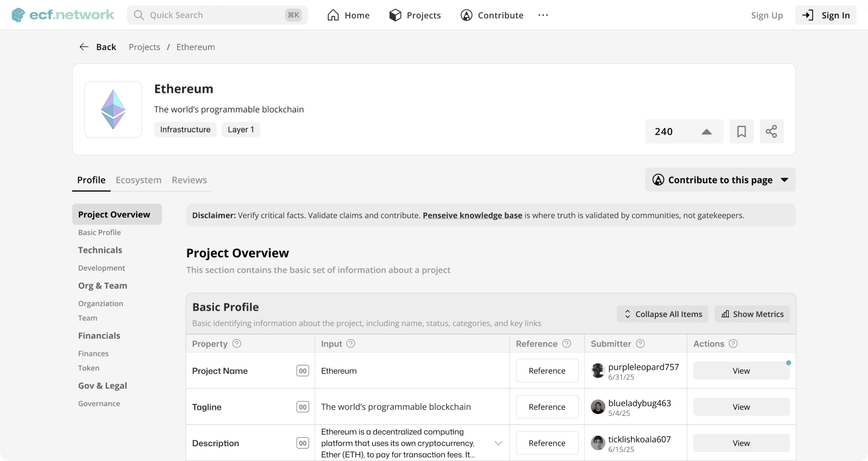
Task: Open the Projects nav item
Action: click(x=415, y=15)
